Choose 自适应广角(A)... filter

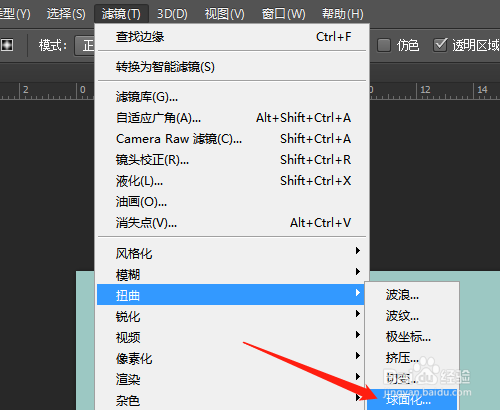point(233,118)
